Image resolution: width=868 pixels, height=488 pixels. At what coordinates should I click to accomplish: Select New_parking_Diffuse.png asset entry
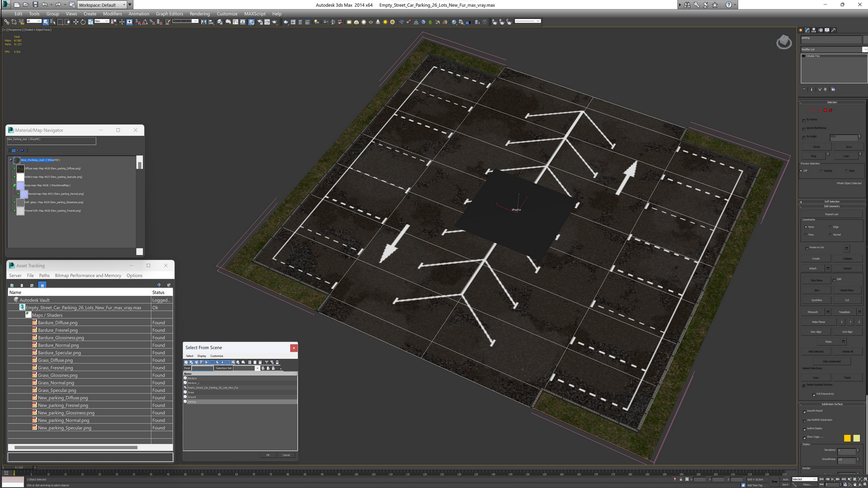pyautogui.click(x=63, y=398)
